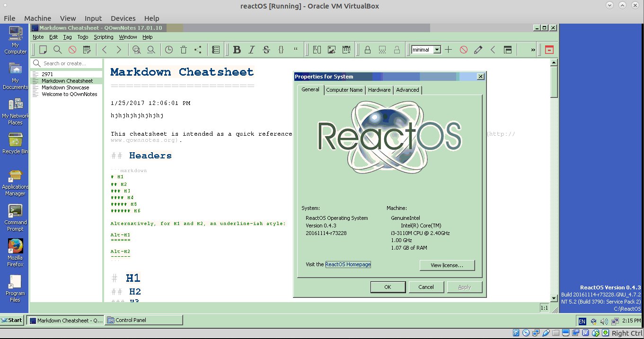644x339 pixels.
Task: Open the note-editing notepad-and-pencil icon
Action: click(87, 50)
